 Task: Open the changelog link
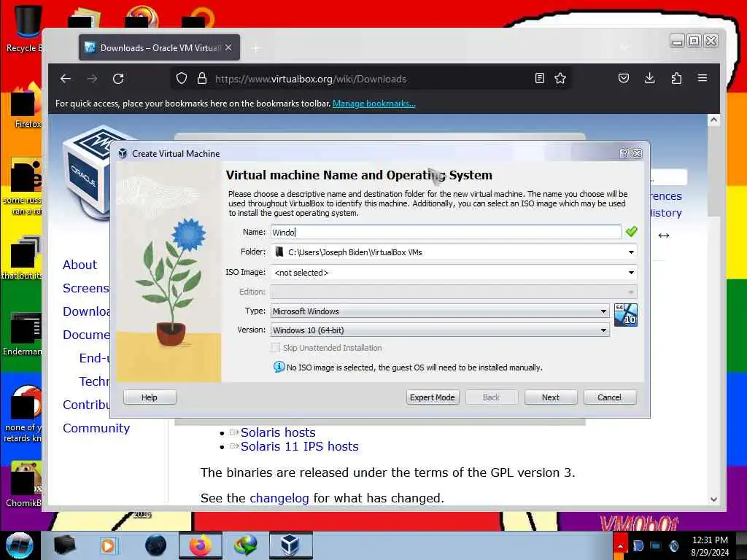pos(279,498)
